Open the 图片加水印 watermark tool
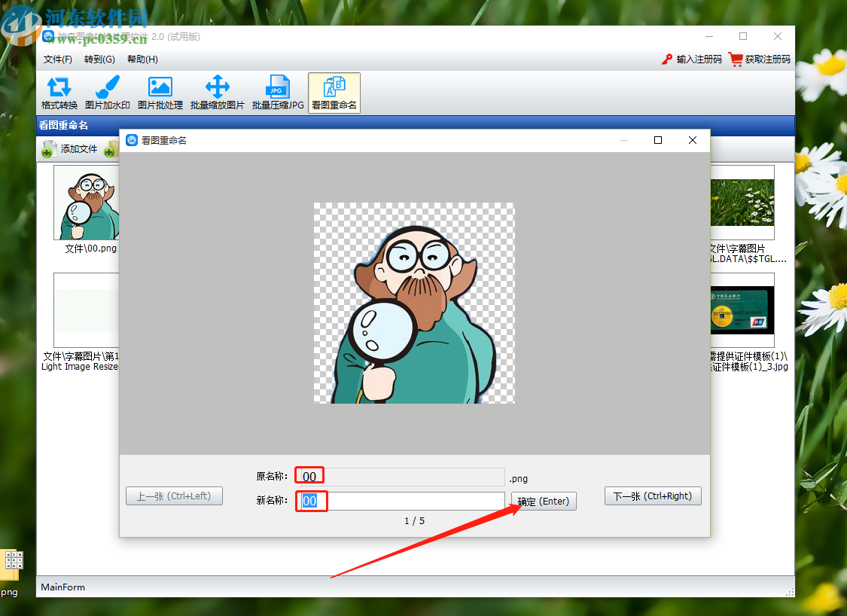The width and height of the screenshot is (847, 616). tap(108, 93)
